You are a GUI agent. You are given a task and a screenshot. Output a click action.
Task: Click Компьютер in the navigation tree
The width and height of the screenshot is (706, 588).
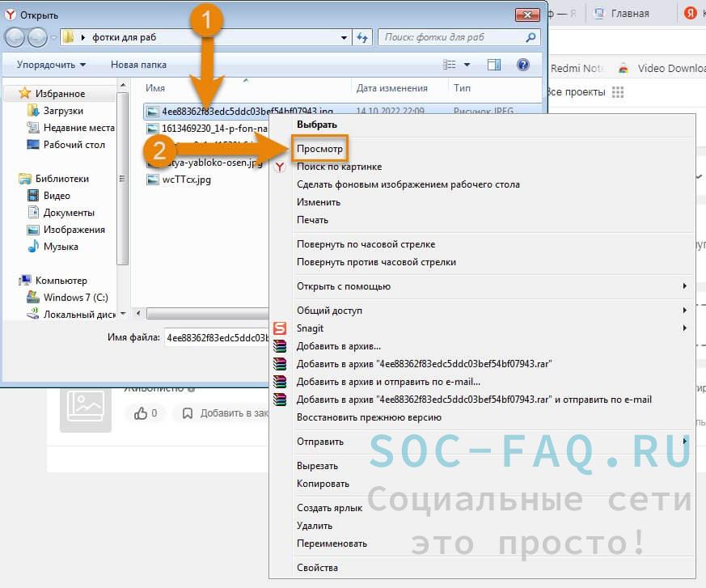click(61, 281)
